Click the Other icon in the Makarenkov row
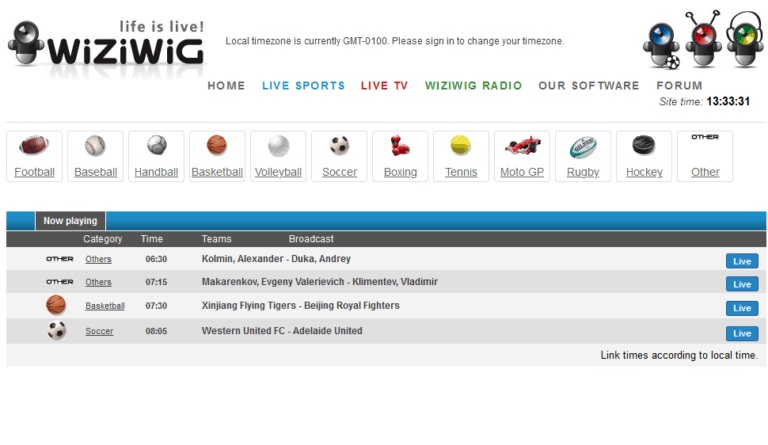This screenshot has width=768, height=445. (60, 282)
